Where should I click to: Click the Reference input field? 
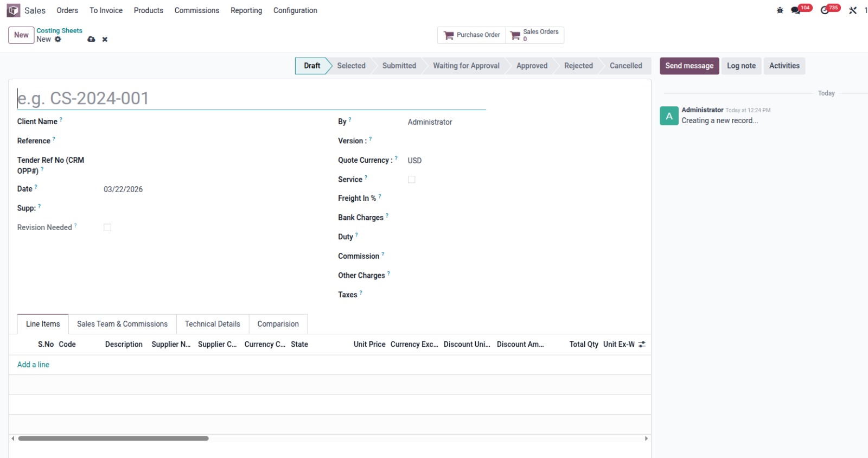[212, 141]
